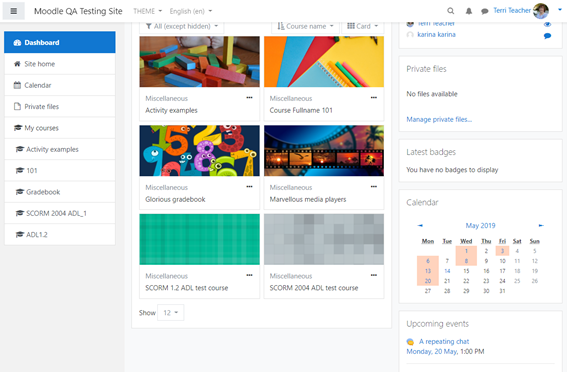
Task: Open the Activity examples course image
Action: click(200, 61)
